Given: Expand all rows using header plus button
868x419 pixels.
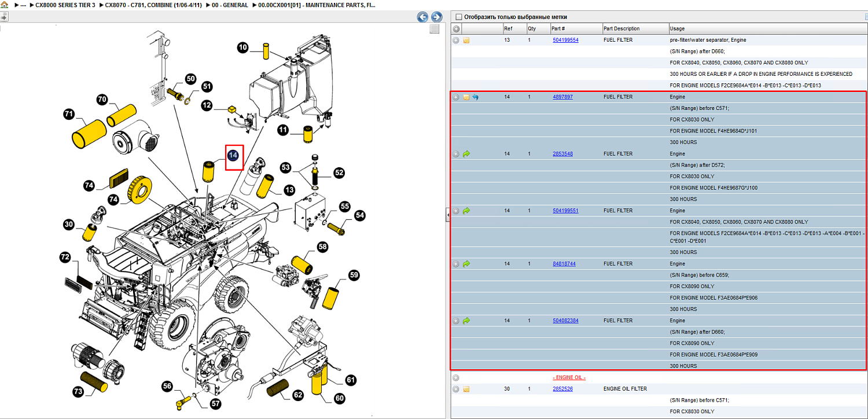Looking at the screenshot, I should [456, 29].
